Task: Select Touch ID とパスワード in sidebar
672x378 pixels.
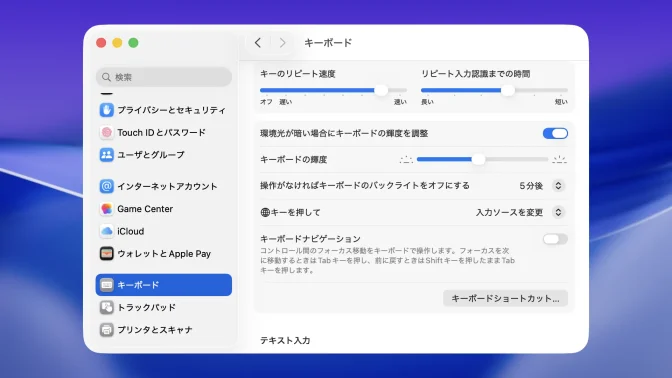Action: pyautogui.click(x=164, y=132)
